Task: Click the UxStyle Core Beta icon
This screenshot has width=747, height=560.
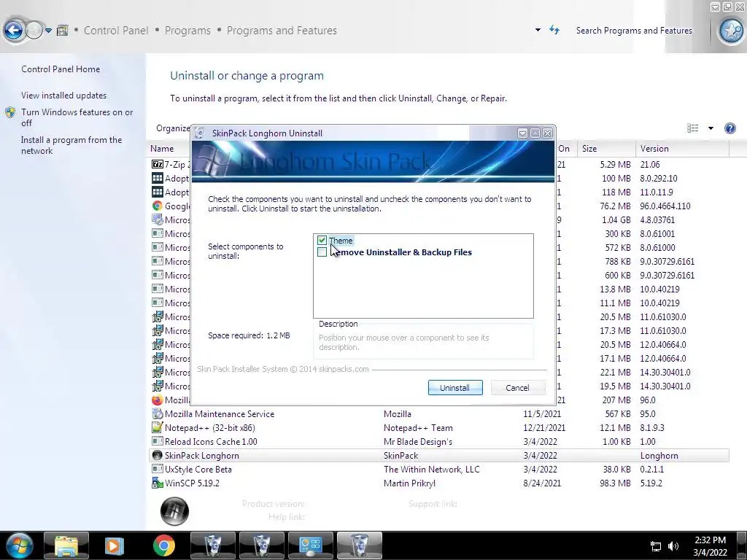Action: (x=158, y=469)
